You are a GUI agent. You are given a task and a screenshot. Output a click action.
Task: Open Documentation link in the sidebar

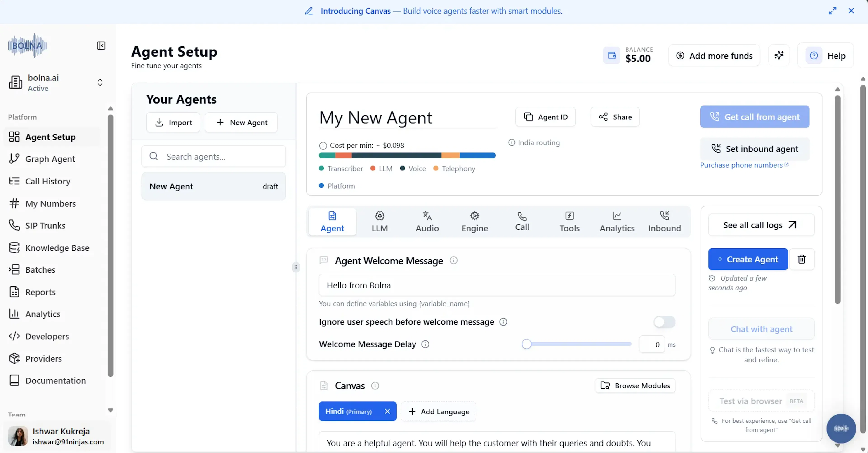[x=52, y=380]
